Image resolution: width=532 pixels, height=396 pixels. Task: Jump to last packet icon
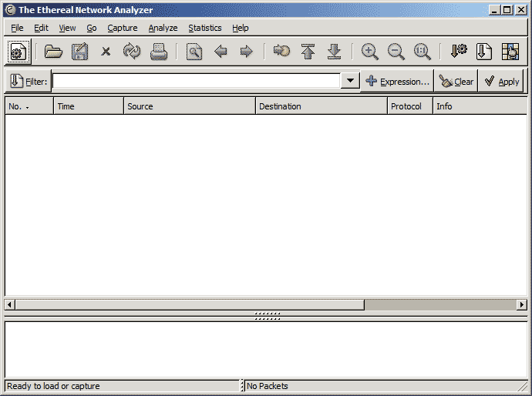click(x=335, y=52)
